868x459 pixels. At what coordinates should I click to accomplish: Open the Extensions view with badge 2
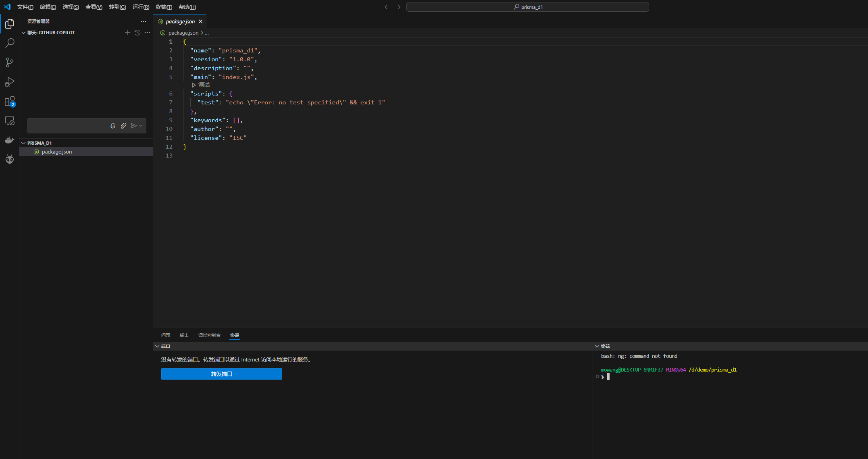point(10,101)
